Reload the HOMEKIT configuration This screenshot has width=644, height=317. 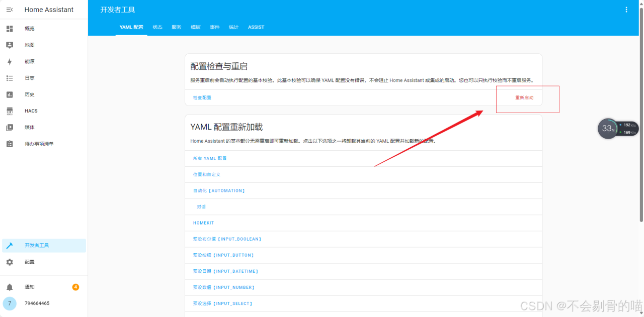coord(203,223)
